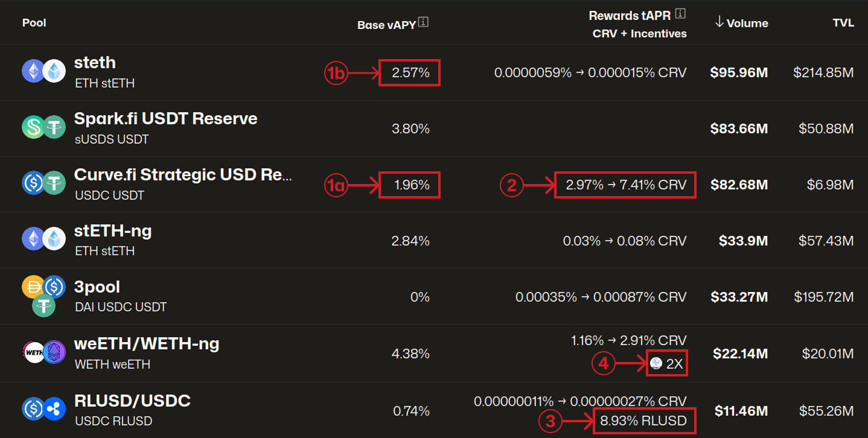Click the 2X points incentive icon
Screen dimensions: 868x438
[x=656, y=363]
